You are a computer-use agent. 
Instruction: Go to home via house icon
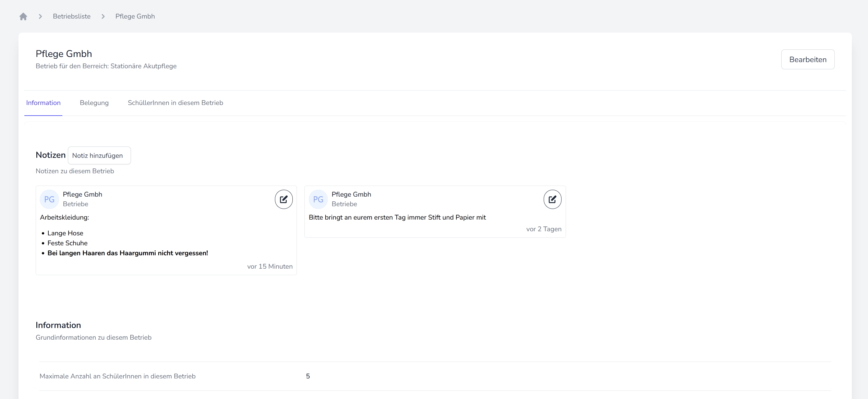(23, 16)
